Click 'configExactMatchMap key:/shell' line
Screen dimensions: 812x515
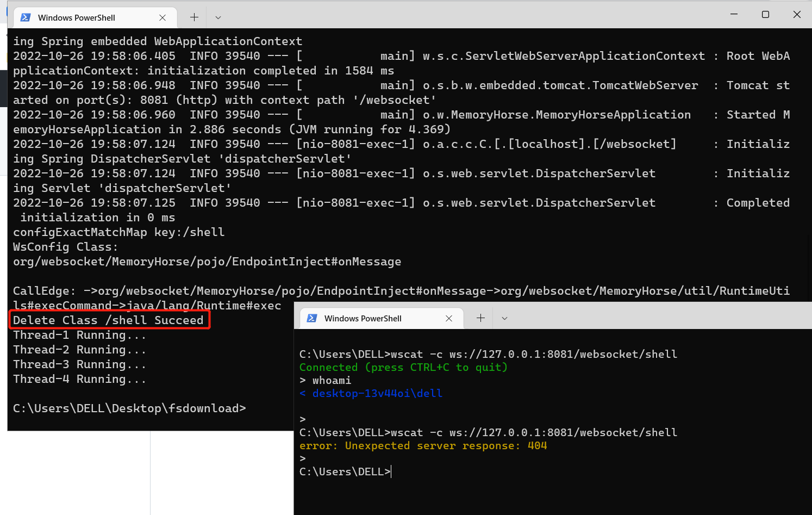click(119, 232)
